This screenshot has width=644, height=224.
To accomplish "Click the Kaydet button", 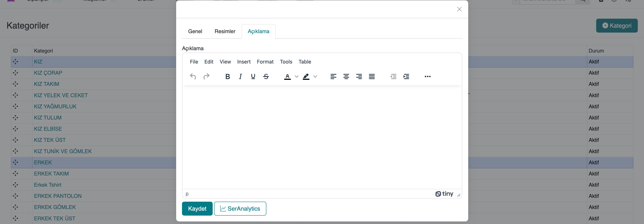I will 197,208.
